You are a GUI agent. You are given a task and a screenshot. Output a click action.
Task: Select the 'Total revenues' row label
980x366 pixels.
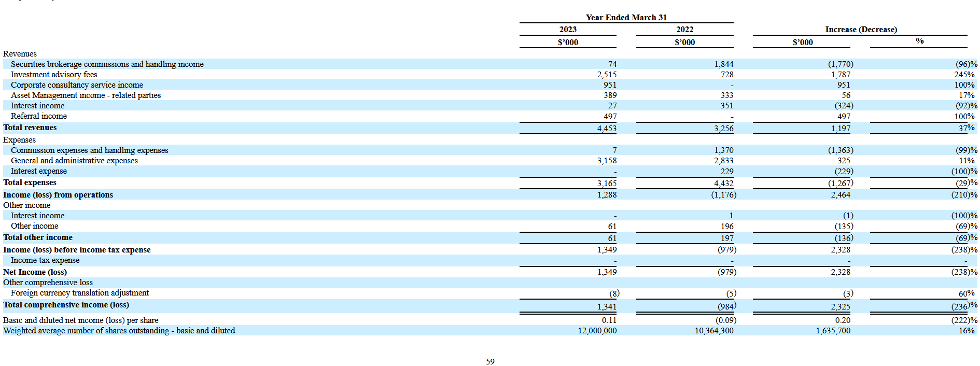click(30, 128)
